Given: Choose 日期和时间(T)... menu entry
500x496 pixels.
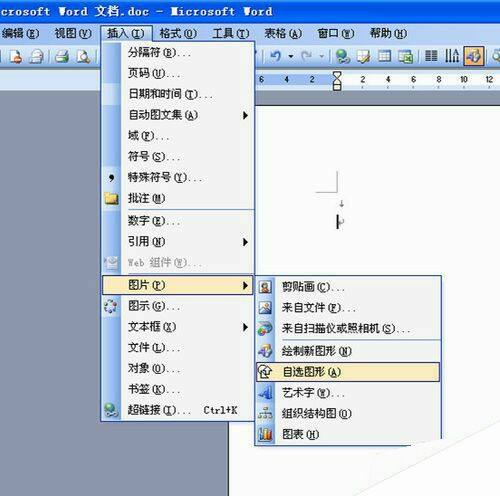Looking at the screenshot, I should [x=178, y=94].
